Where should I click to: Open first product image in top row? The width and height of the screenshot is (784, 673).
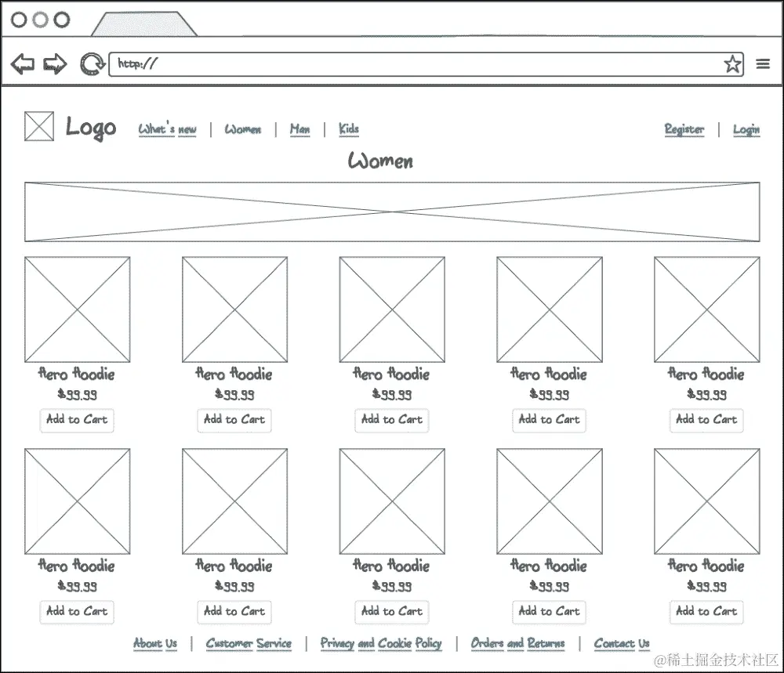coord(78,309)
